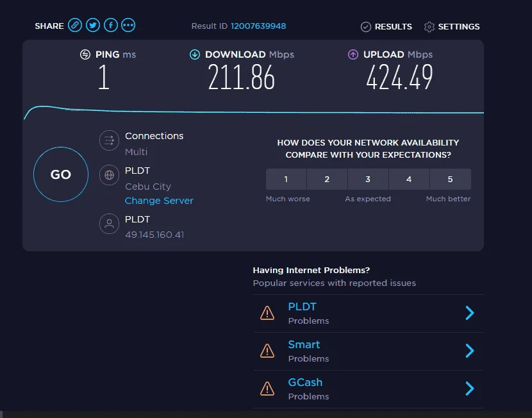This screenshot has width=532, height=418.
Task: Share result on Facebook
Action: click(x=111, y=26)
